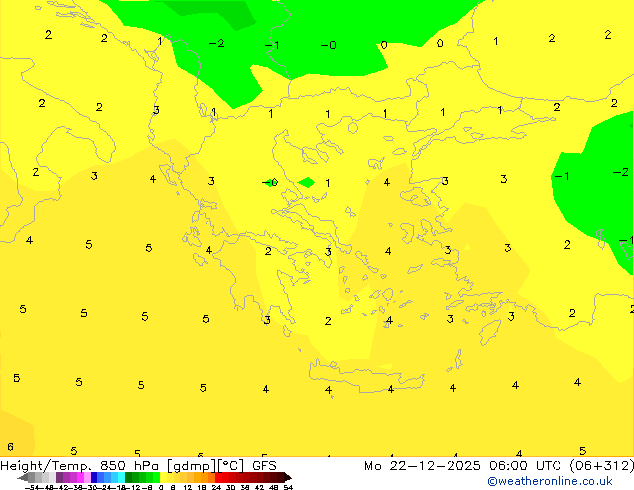Select the dark blue swatch in the legend
634x490 pixels.
pos(94,477)
